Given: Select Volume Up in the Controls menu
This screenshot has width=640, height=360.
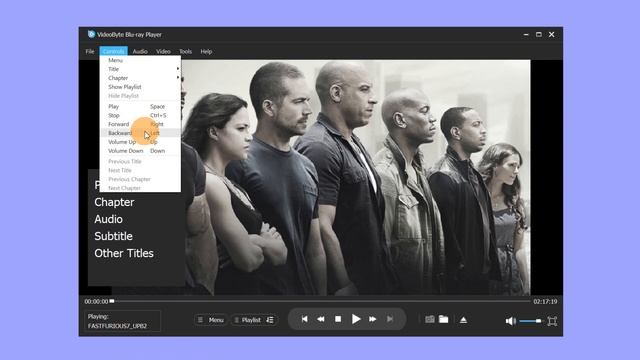Looking at the screenshot, I should [x=140, y=142].
